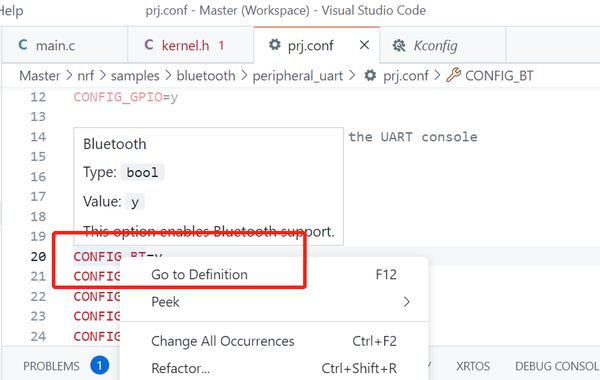This screenshot has height=380, width=600.
Task: Click the C file icon on kernel.h tab
Action: [149, 45]
